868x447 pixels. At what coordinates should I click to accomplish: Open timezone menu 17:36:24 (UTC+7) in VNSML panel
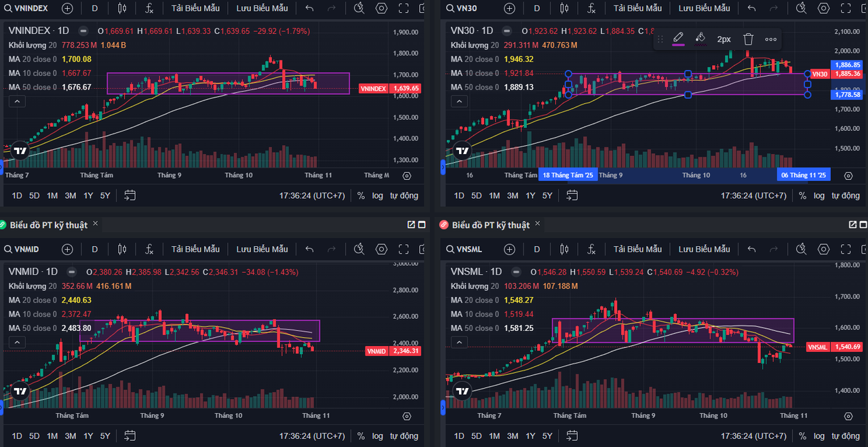(753, 436)
